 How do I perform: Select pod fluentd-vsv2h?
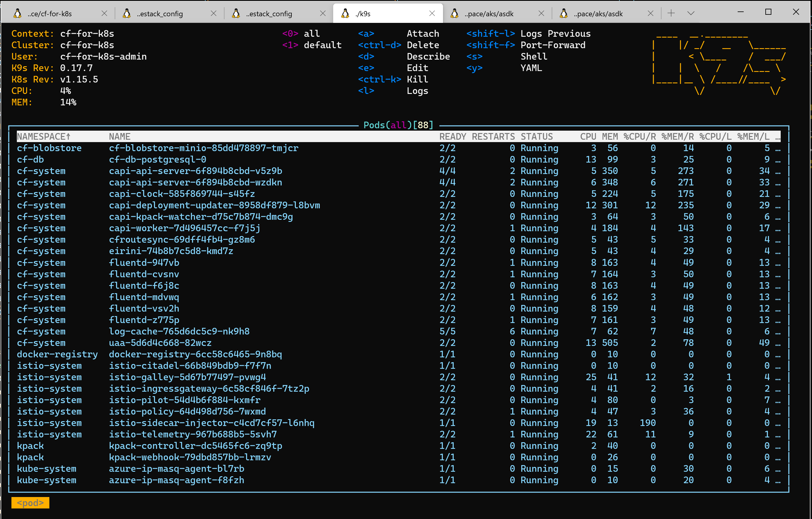(398, 309)
